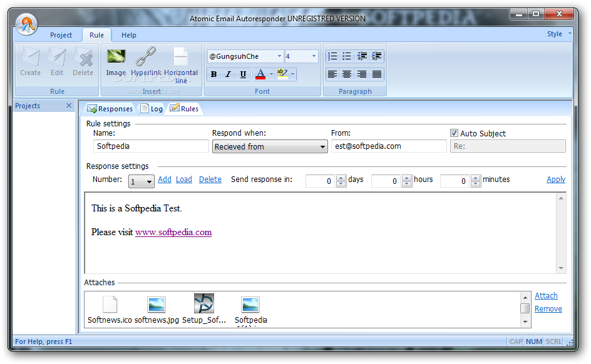Toggle Underline formatting
Viewport: 591px width, 364px height.
(x=243, y=74)
